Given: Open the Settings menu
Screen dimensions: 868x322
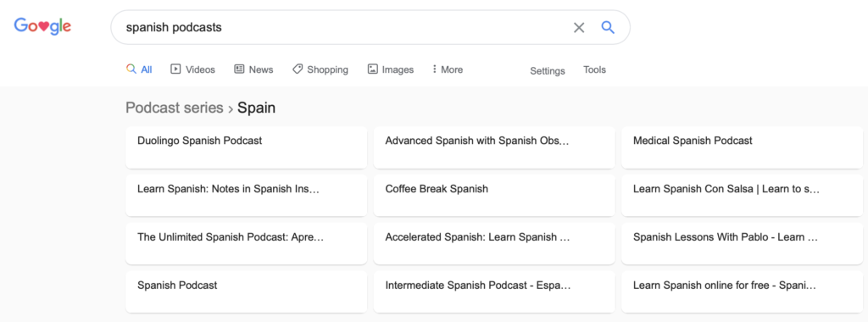Looking at the screenshot, I should point(548,71).
